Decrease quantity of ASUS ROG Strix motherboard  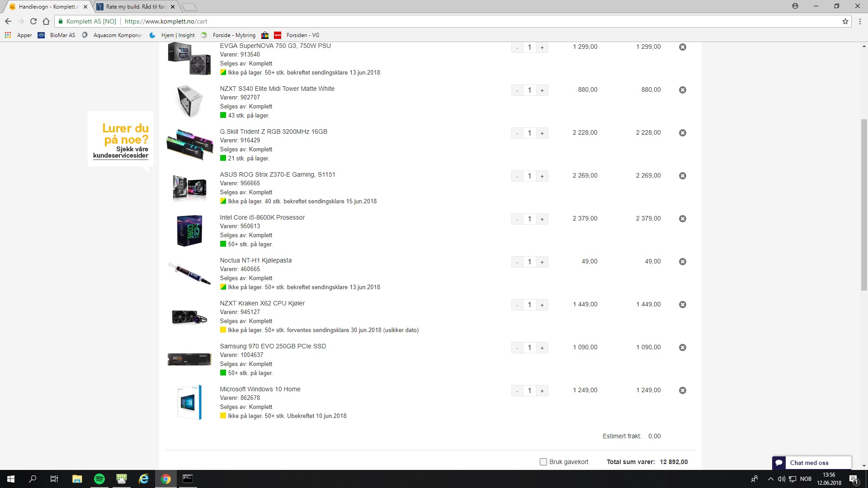tap(517, 176)
